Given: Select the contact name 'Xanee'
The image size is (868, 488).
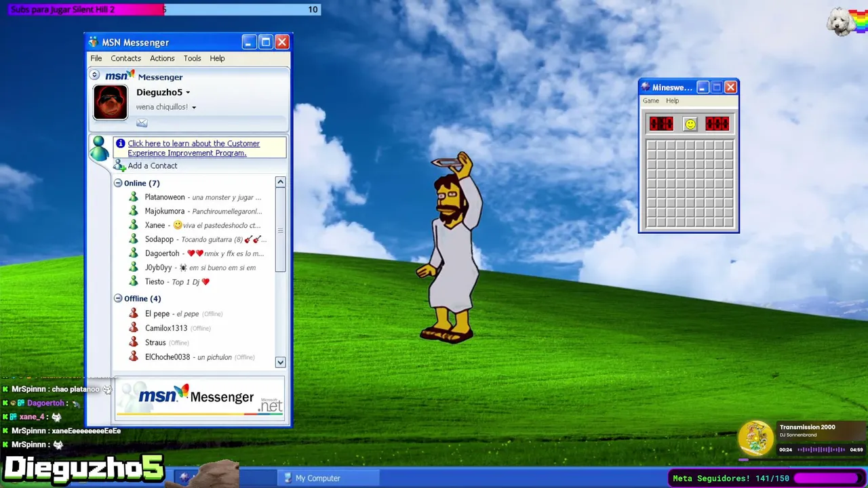Looking at the screenshot, I should 155,225.
